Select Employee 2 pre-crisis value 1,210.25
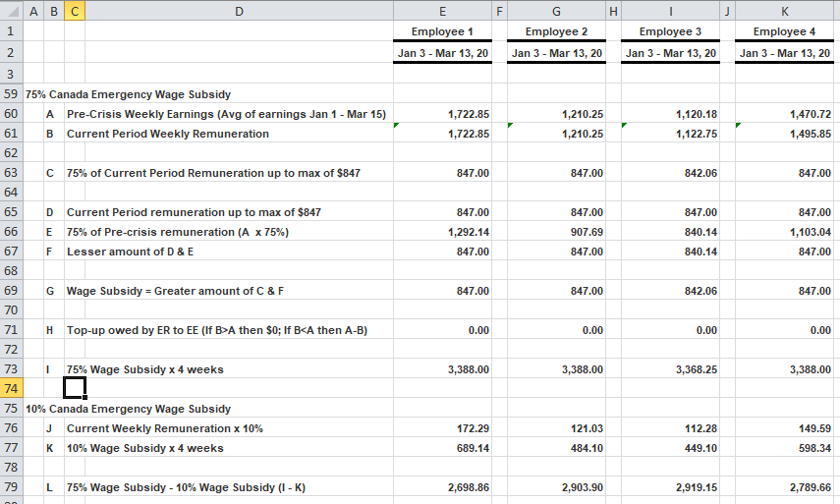 pos(557,114)
